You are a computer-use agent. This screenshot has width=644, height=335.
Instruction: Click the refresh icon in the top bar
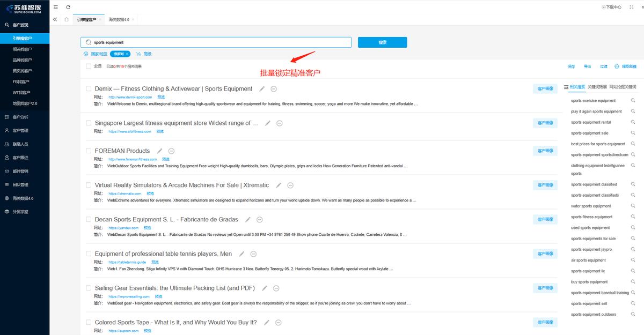[x=68, y=7]
